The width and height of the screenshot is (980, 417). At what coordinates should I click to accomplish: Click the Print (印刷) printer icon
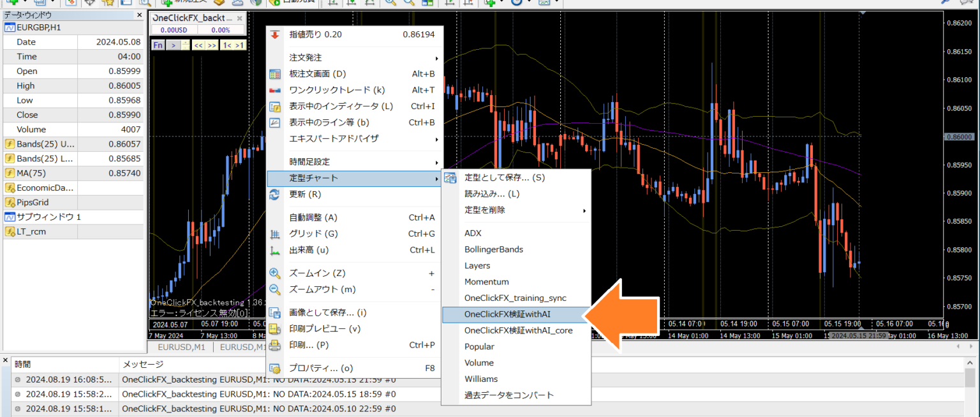pos(275,345)
